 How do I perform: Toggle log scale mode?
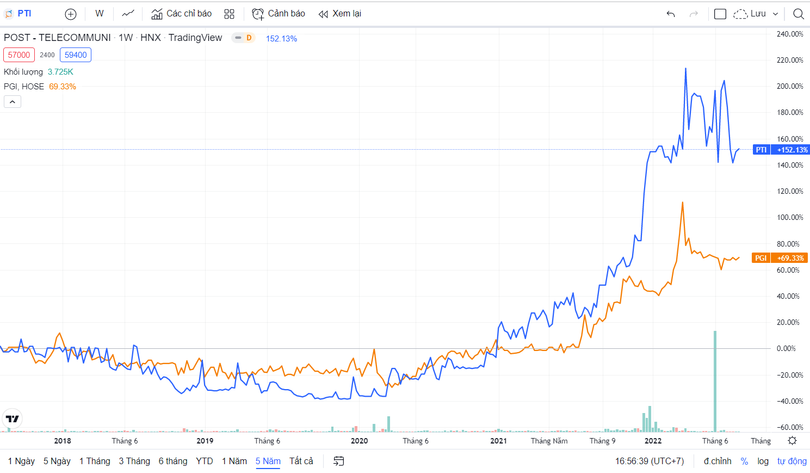tap(763, 461)
